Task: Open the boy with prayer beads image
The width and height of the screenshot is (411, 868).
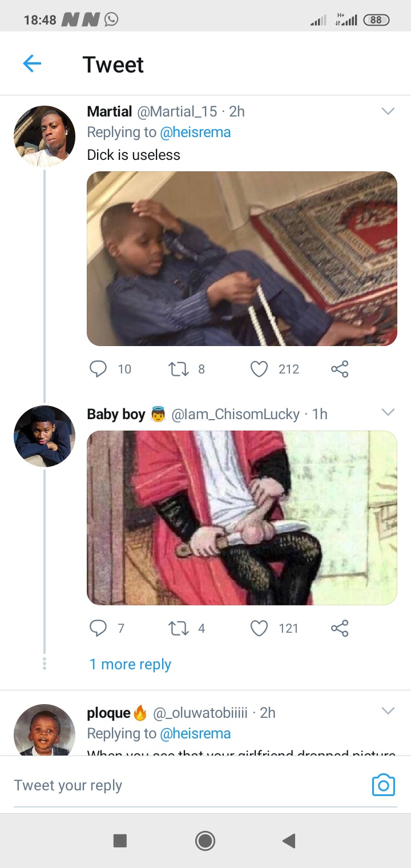Action: coord(241,259)
